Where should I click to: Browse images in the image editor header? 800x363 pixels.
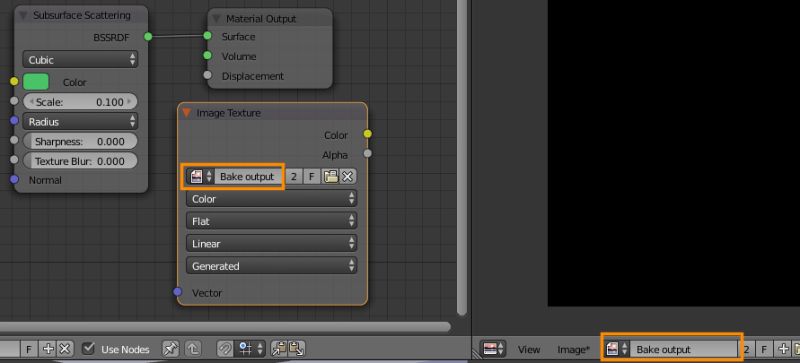click(617, 349)
